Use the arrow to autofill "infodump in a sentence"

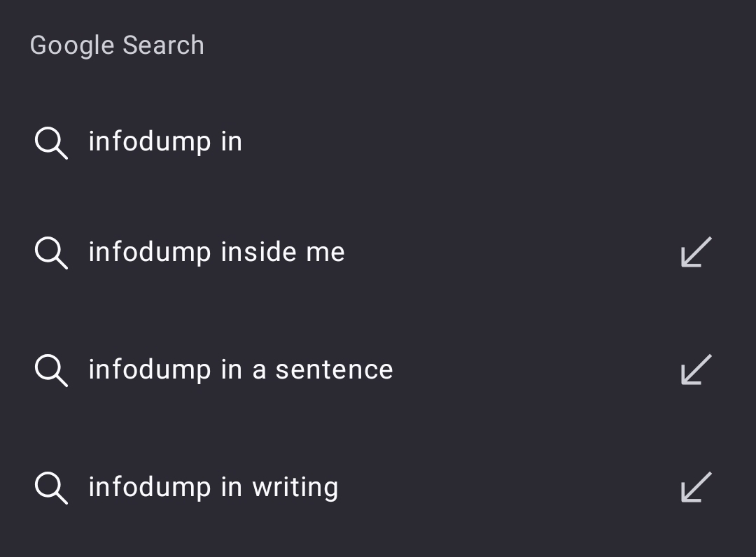696,369
